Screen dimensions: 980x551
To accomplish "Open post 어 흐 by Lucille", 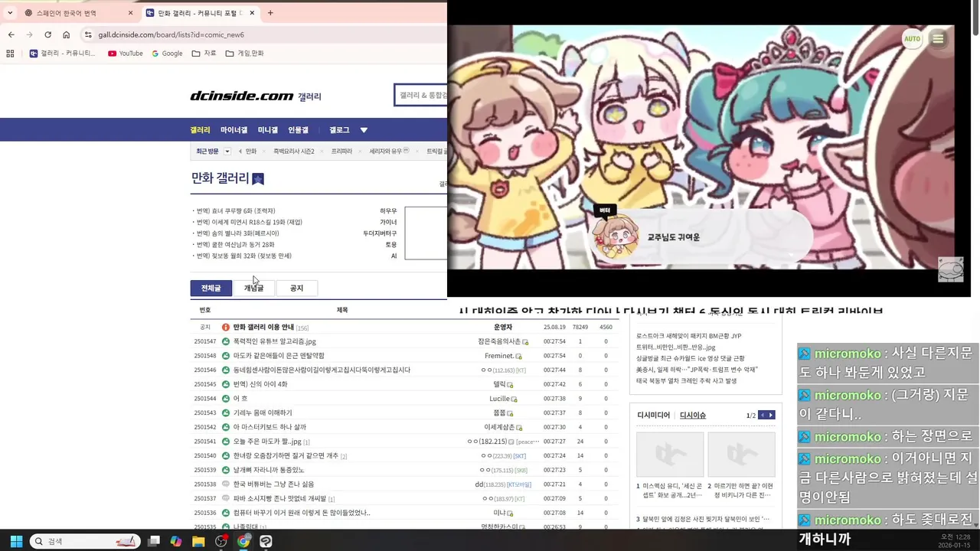I will (240, 399).
